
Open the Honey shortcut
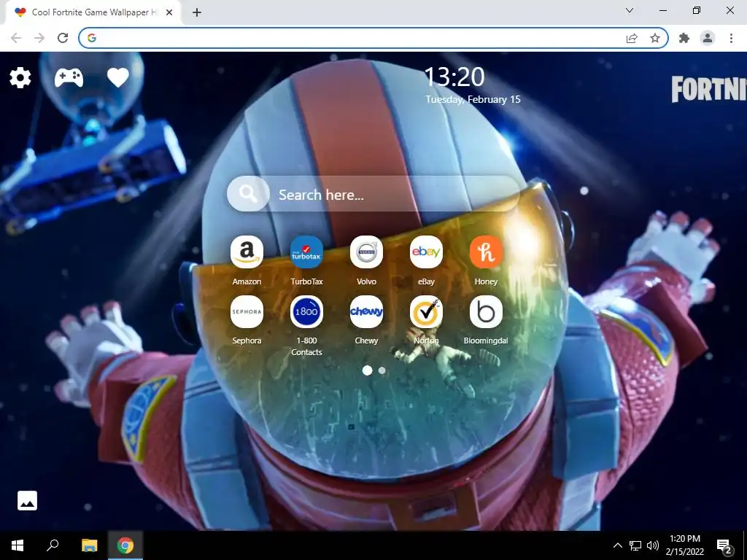(486, 252)
